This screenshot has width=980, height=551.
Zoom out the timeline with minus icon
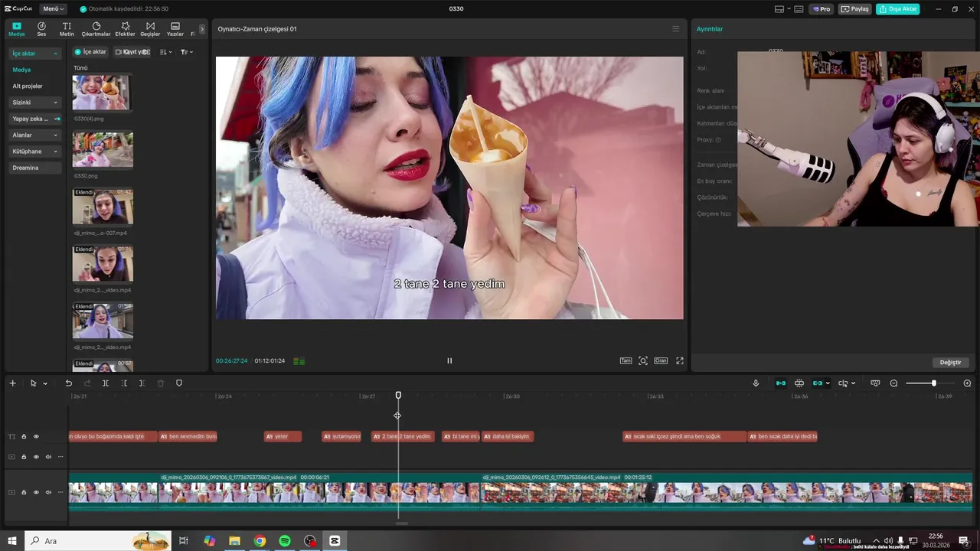coord(893,383)
